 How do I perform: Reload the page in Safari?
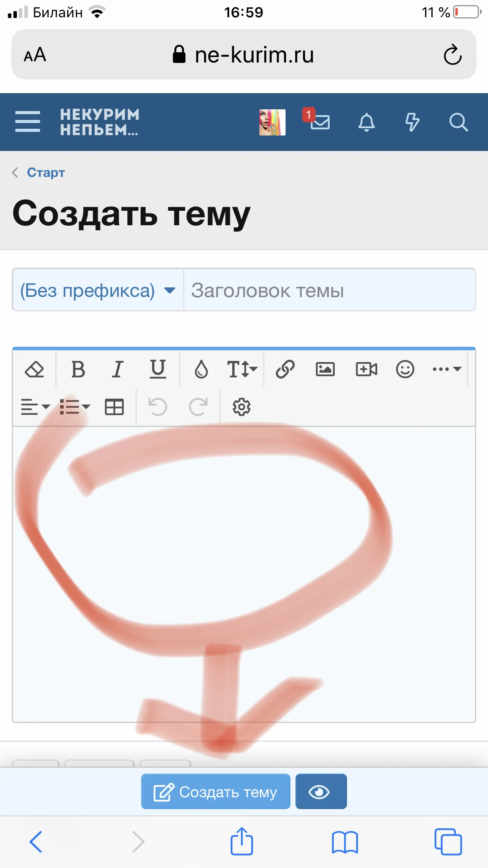453,55
